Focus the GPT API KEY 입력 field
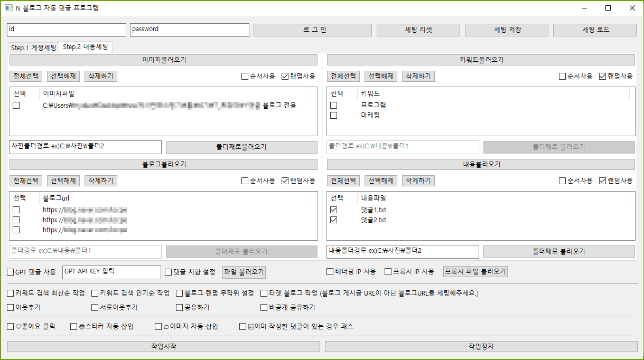 111,272
